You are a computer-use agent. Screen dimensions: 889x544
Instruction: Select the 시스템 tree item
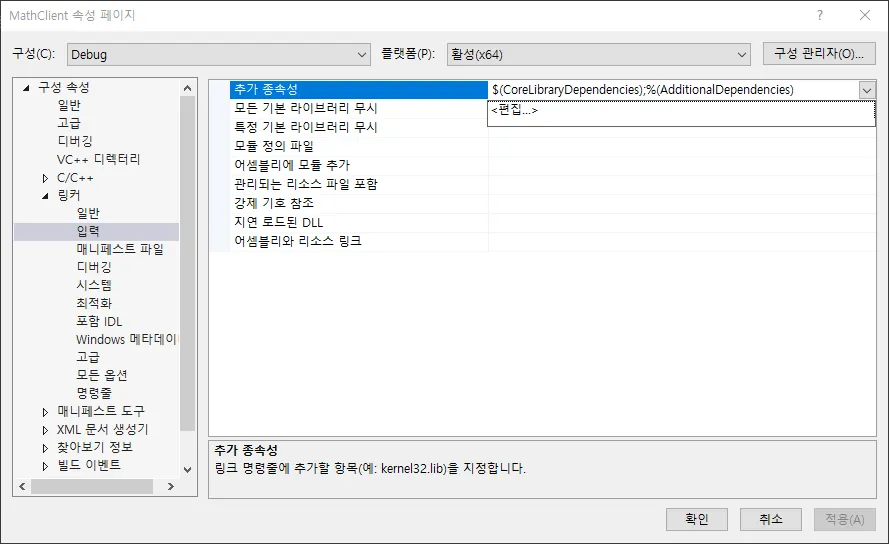pyautogui.click(x=94, y=285)
